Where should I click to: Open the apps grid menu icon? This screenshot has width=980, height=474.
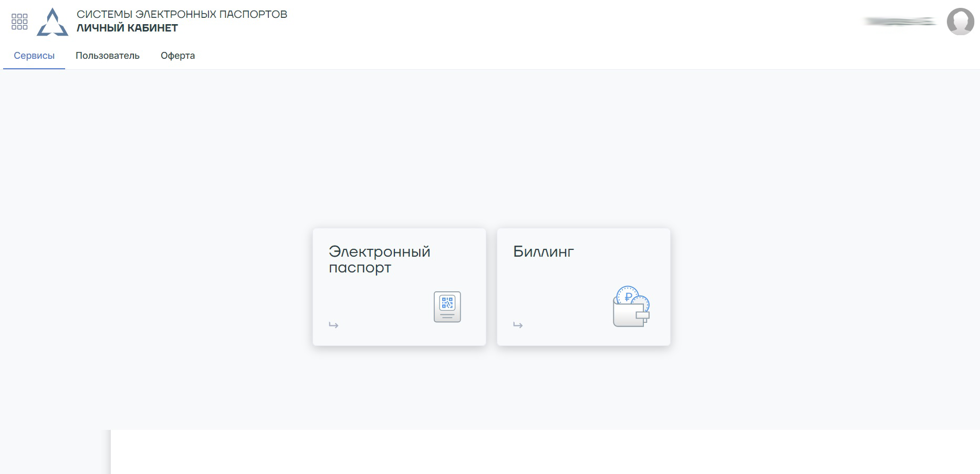[x=19, y=22]
